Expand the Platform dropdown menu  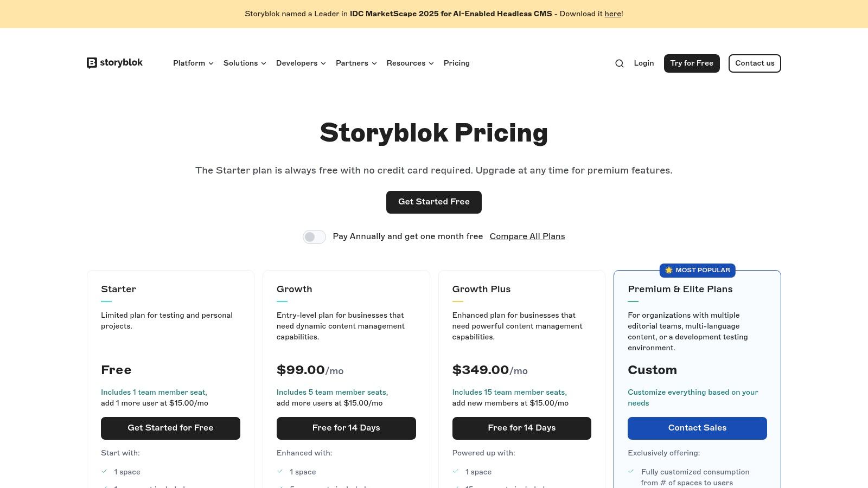pyautogui.click(x=193, y=63)
